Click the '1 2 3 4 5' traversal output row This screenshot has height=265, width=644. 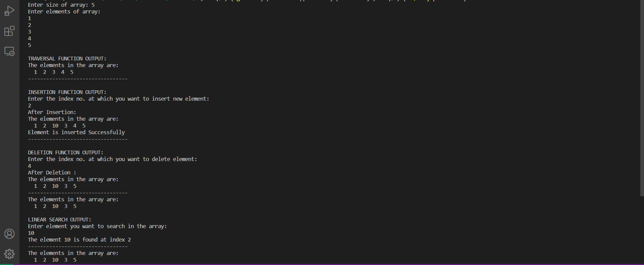point(53,72)
